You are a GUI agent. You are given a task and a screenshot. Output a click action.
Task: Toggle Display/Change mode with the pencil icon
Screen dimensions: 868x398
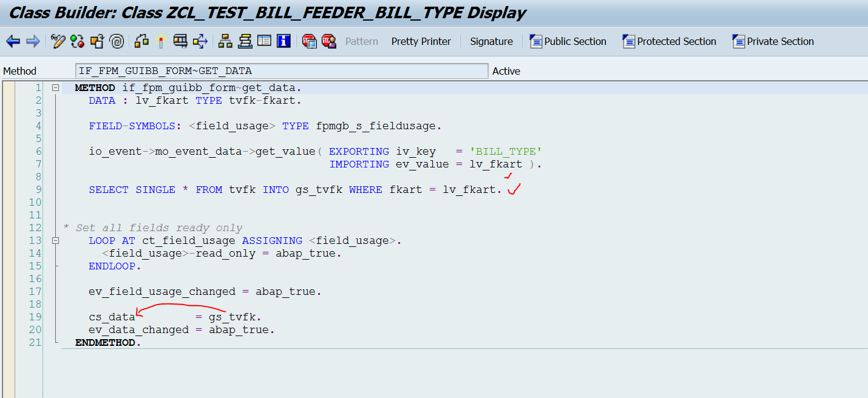point(58,41)
